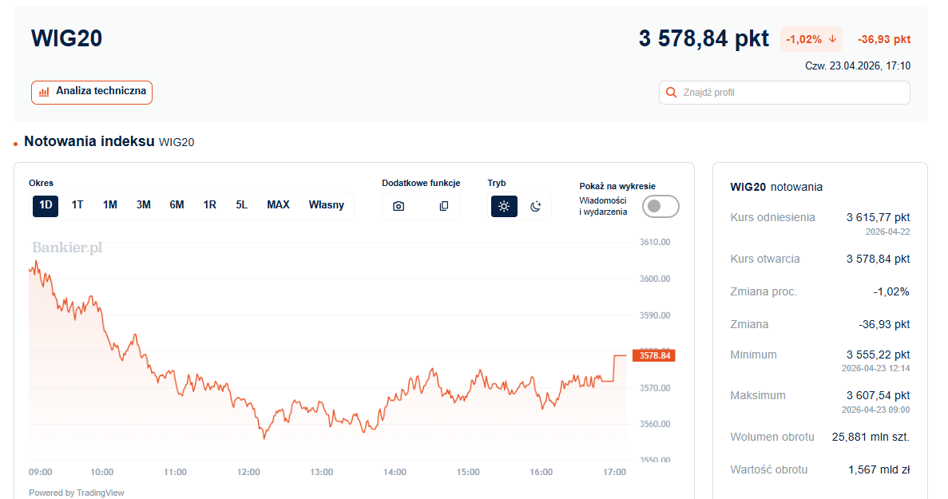This screenshot has height=499, width=948.
Task: Click the chart icon in Analiza techniczna
Action: (x=44, y=92)
